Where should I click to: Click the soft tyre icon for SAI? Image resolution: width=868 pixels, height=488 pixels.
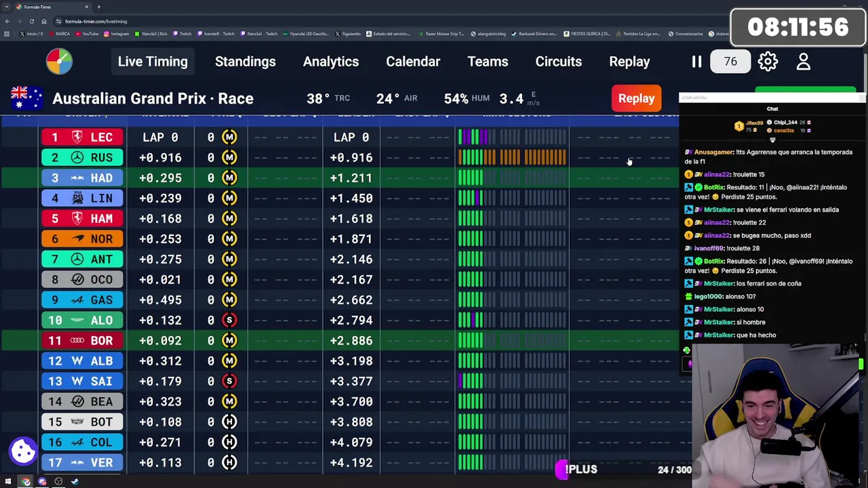click(x=229, y=382)
